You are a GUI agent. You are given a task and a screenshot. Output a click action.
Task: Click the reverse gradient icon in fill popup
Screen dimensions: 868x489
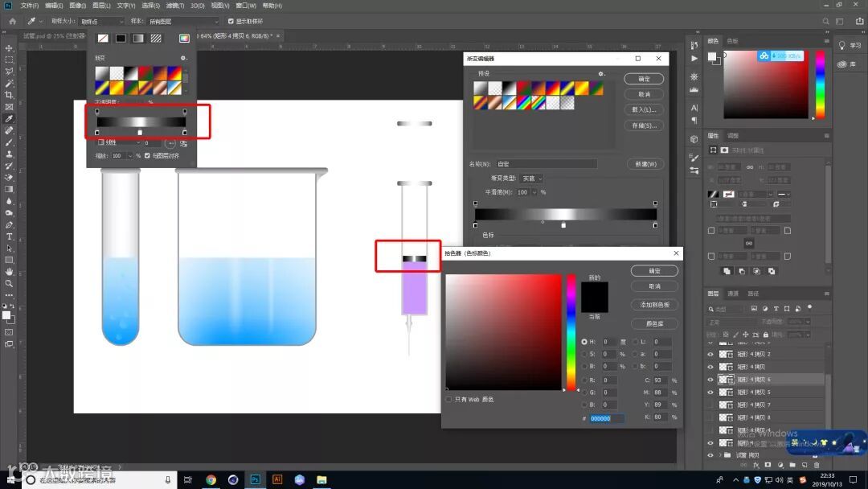pos(184,143)
